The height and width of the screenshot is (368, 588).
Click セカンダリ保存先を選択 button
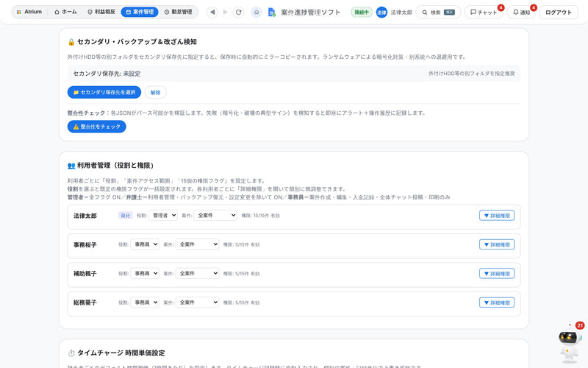coord(104,93)
